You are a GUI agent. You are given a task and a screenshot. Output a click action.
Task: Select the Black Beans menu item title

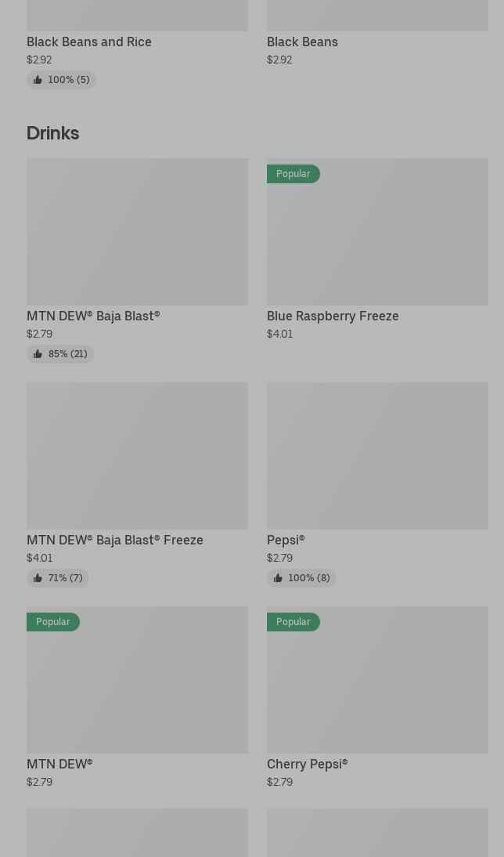pos(302,42)
